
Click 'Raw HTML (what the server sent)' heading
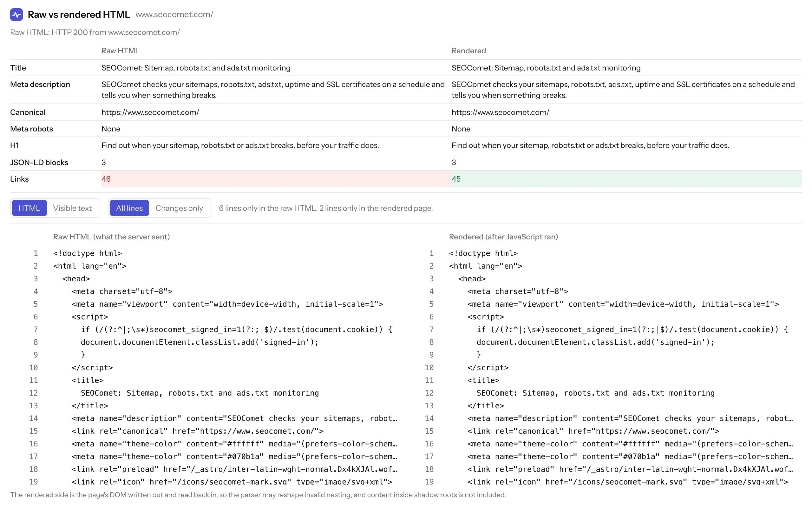[111, 237]
